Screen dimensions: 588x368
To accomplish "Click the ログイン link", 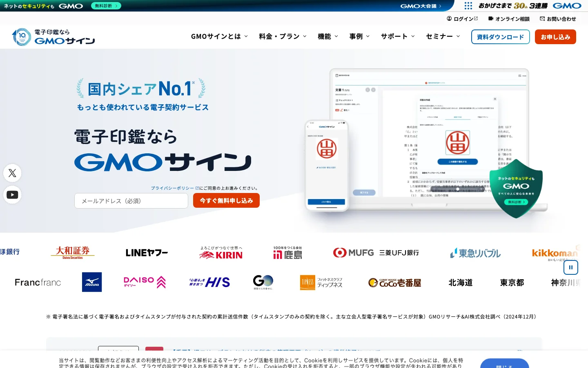I will 462,19.
